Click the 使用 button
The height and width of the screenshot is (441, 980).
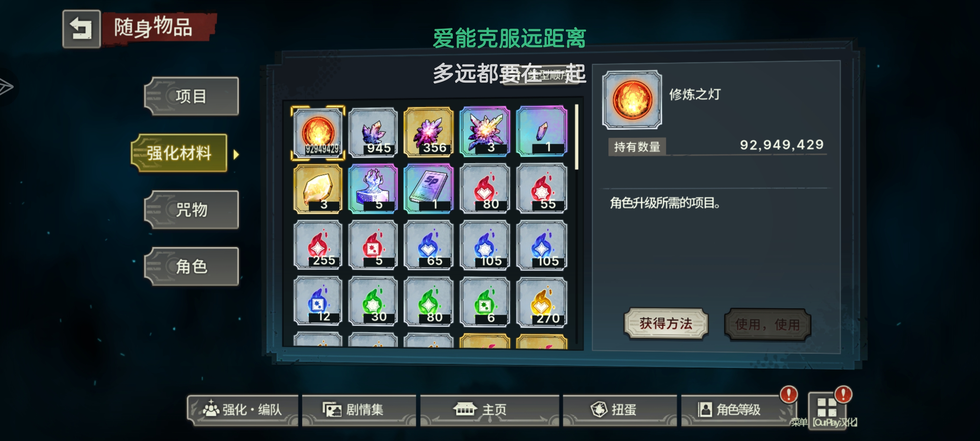768,324
